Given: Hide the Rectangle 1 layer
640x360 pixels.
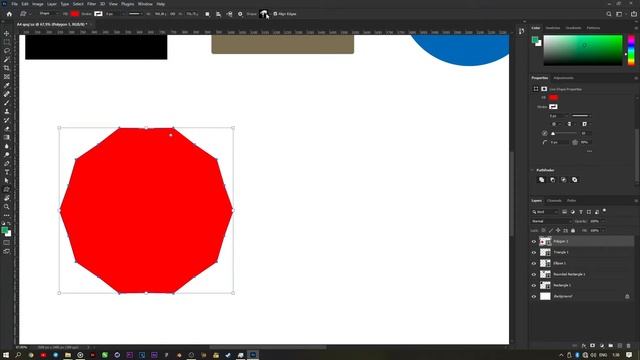Looking at the screenshot, I should coord(533,285).
